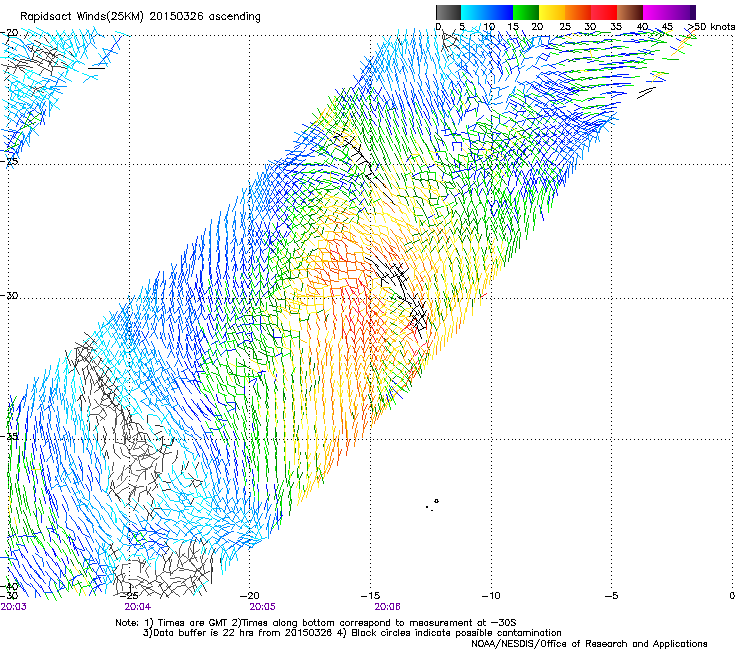Click the '20:04' measurement time label
The image size is (740, 650).
(138, 607)
